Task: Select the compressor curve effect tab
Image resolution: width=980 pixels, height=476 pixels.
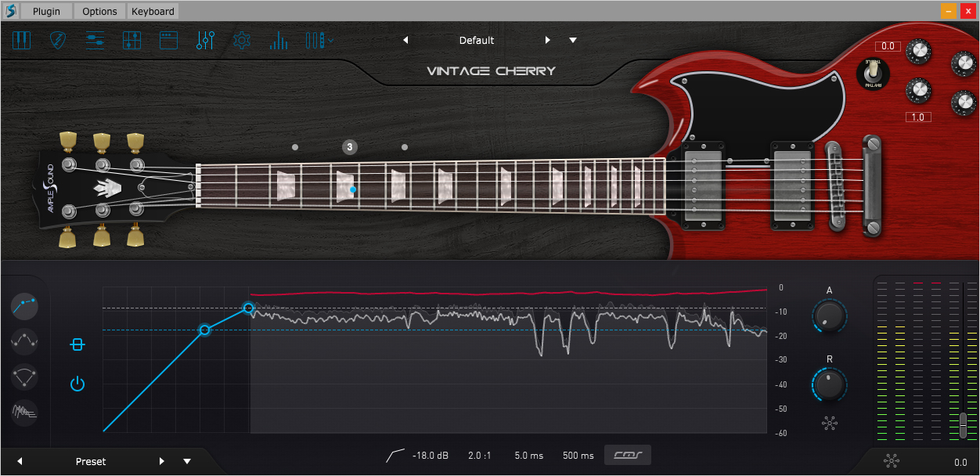Action: coord(25,305)
